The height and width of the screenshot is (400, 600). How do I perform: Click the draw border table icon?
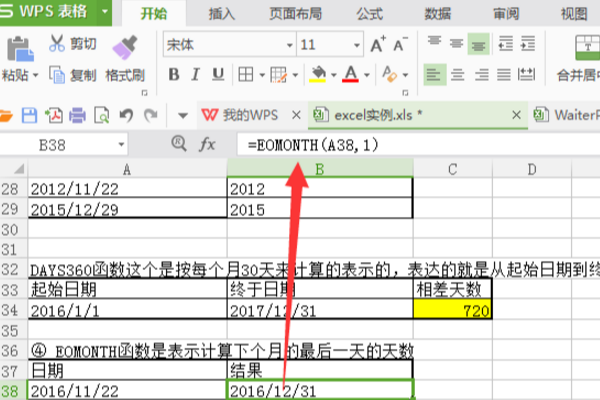(x=279, y=75)
